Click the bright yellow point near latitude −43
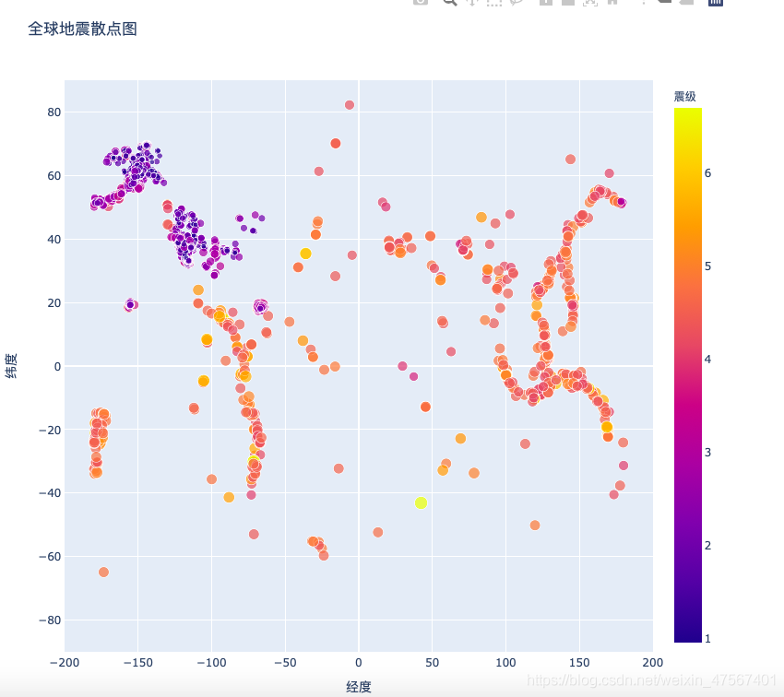Viewport: 784px width, 697px height. tap(421, 502)
